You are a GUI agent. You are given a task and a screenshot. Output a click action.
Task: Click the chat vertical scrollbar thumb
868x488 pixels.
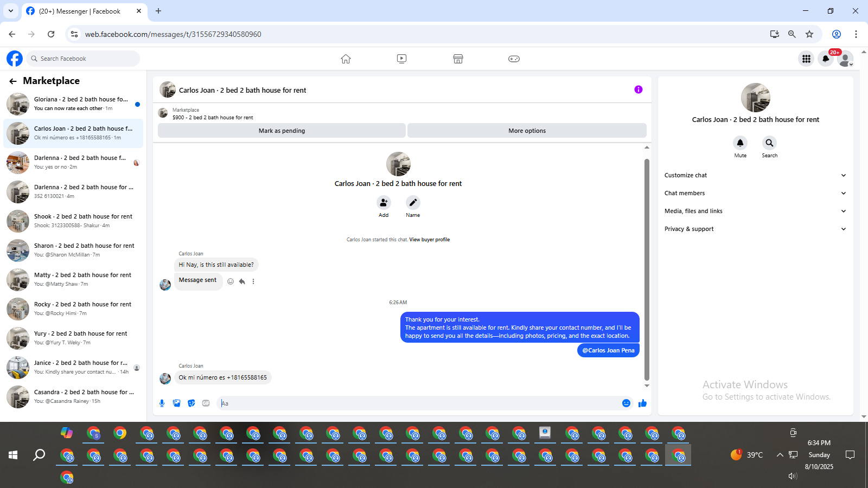pos(647,269)
